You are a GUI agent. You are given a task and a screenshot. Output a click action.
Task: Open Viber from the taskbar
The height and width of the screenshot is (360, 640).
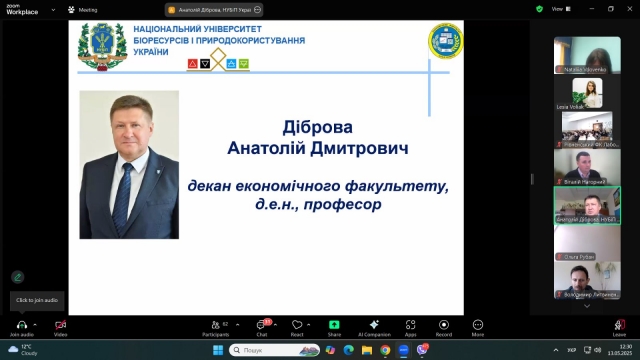click(422, 349)
